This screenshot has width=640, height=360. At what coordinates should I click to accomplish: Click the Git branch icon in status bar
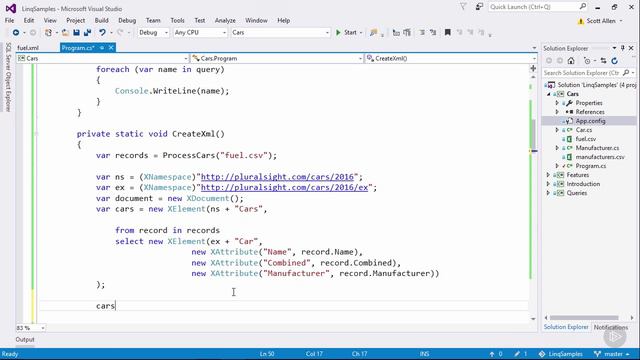coord(598,354)
